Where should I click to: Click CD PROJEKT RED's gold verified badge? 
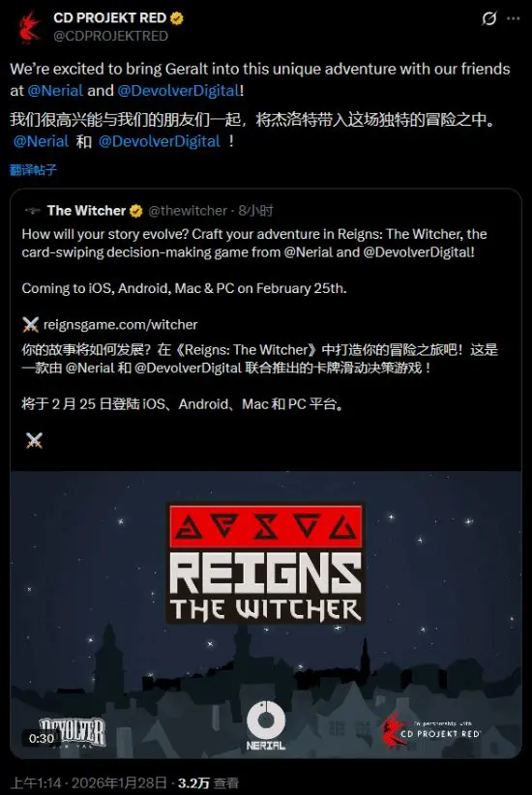(x=177, y=18)
